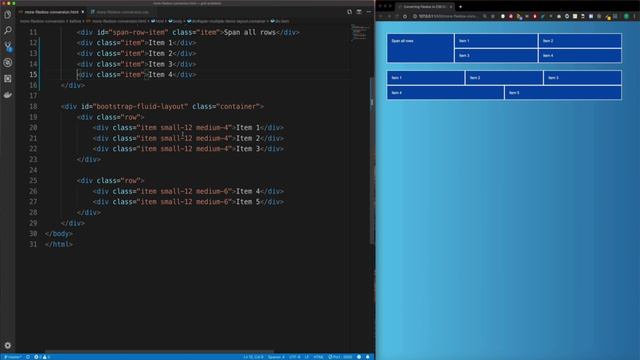Open the UTF-8 encoding picker
640x360 pixels.
295,357
